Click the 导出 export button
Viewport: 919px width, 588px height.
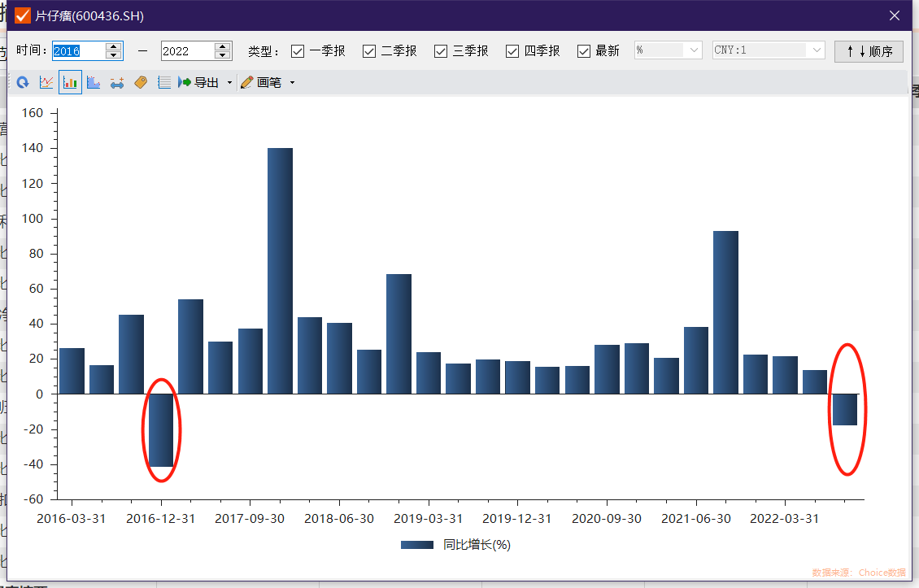tap(198, 83)
